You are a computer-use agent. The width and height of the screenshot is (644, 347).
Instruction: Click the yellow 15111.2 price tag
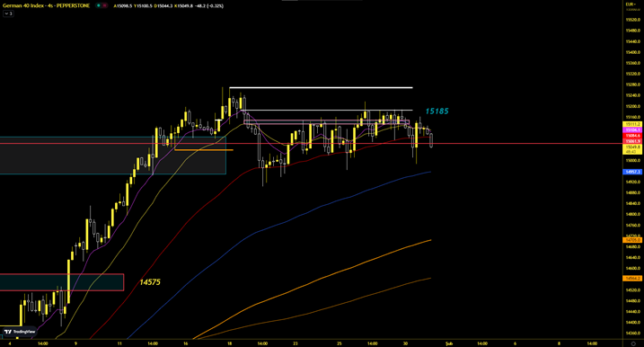[632, 124]
